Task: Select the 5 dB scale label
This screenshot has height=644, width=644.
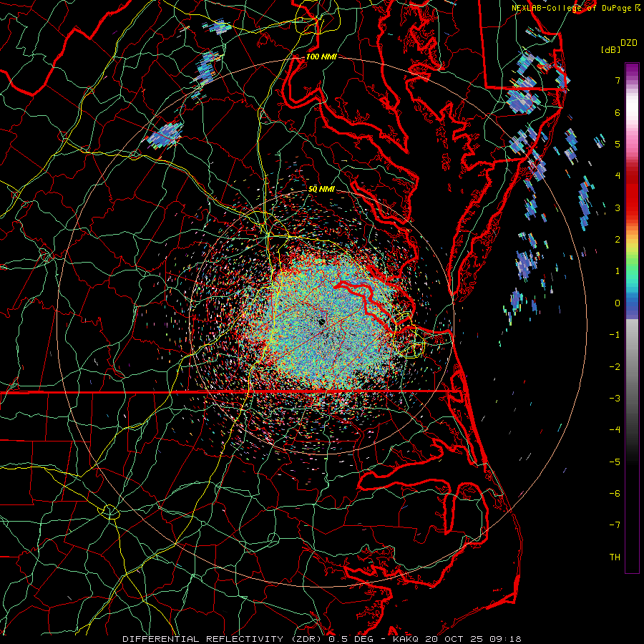Action: 618,144
